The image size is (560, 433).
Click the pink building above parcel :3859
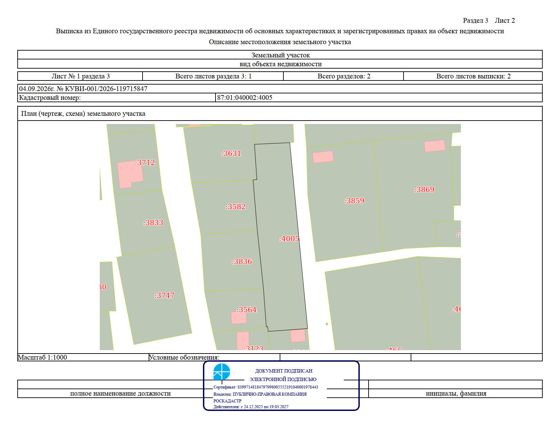[x=323, y=157]
